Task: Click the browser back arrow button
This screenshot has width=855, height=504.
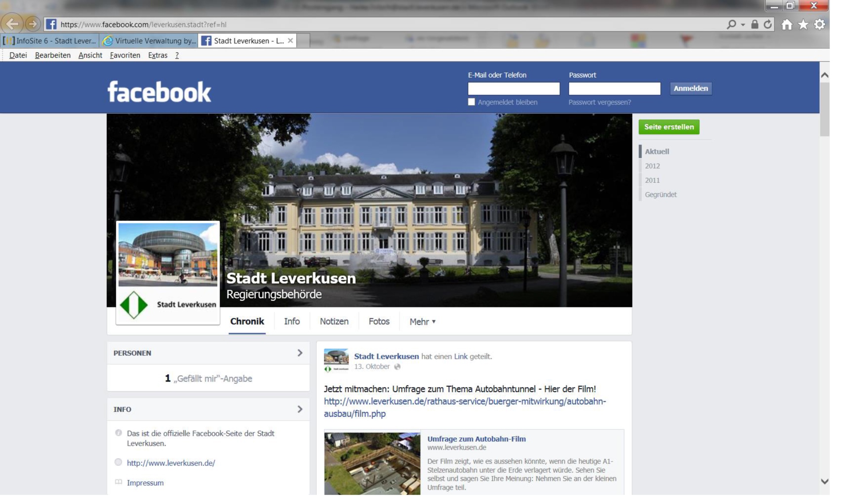Action: 12,24
